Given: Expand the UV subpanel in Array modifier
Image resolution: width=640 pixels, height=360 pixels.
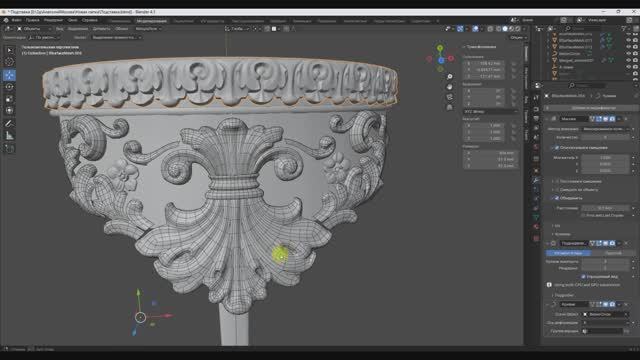Looking at the screenshot, I should tap(557, 226).
